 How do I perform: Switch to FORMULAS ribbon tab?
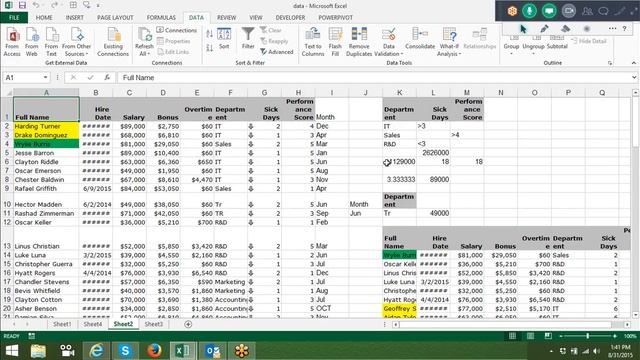(x=161, y=18)
